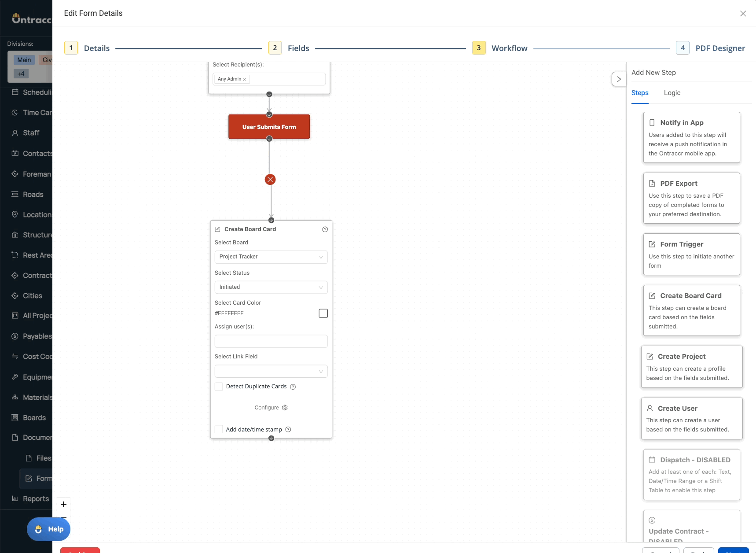Click the Contacts sidebar icon
This screenshot has height=553, width=756.
click(15, 153)
